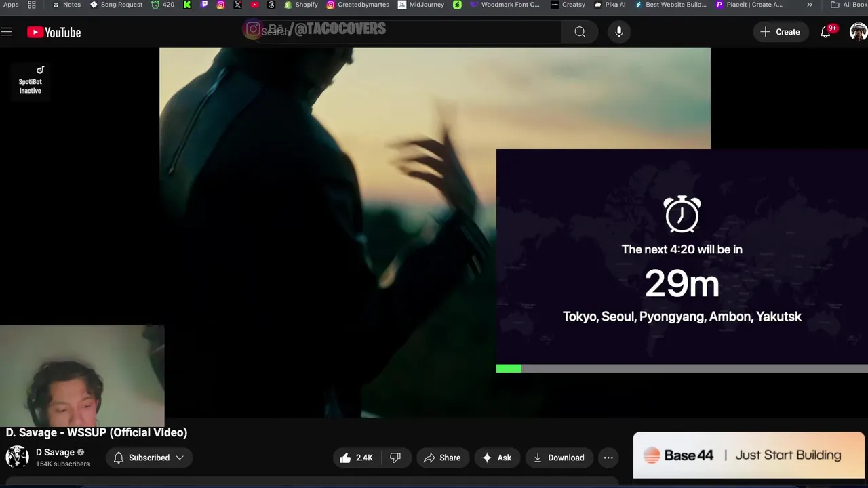Open the Instagram bookmark icon
This screenshot has height=488, width=868.
220,5
